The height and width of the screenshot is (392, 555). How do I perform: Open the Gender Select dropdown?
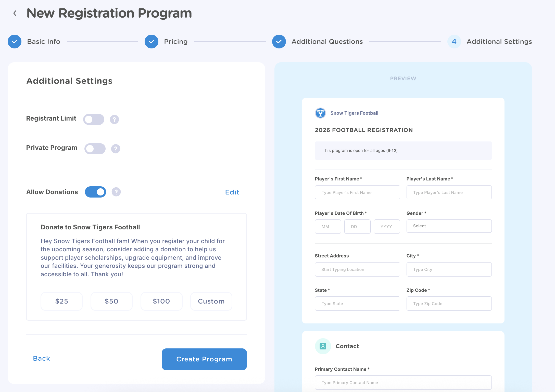pyautogui.click(x=449, y=226)
